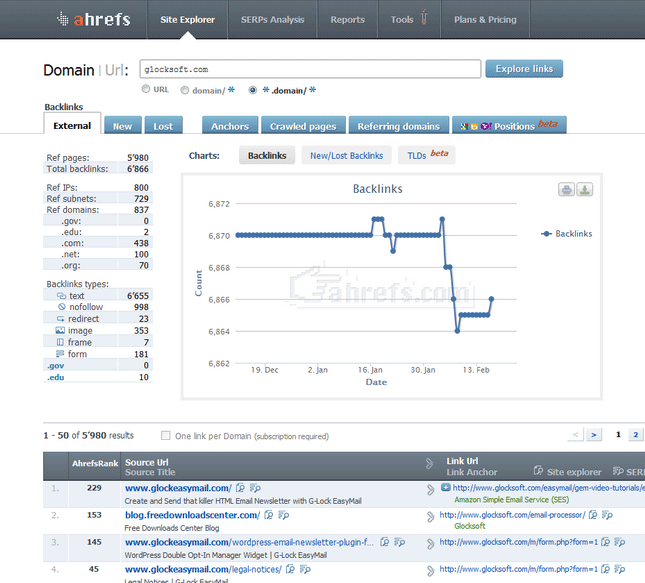Viewport: 645px width, 583px height.
Task: Switch to the Referring domains tab
Action: [x=399, y=125]
